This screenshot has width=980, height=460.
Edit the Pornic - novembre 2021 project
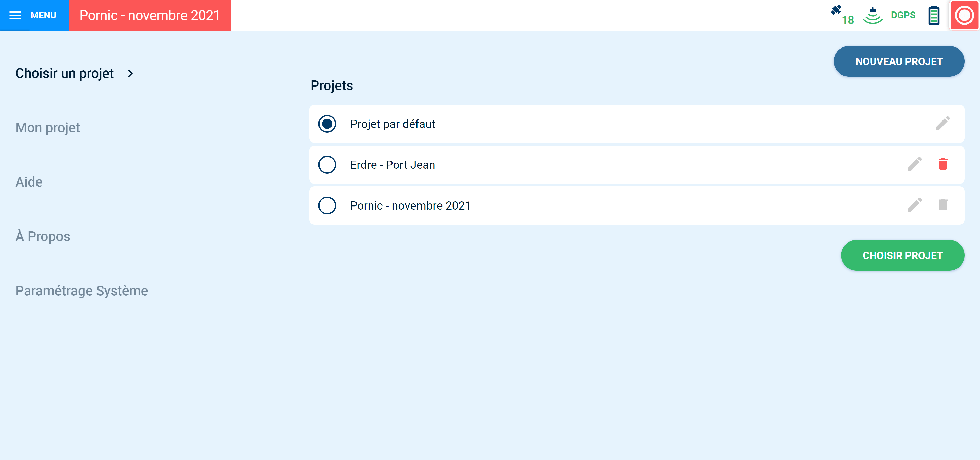(x=915, y=205)
